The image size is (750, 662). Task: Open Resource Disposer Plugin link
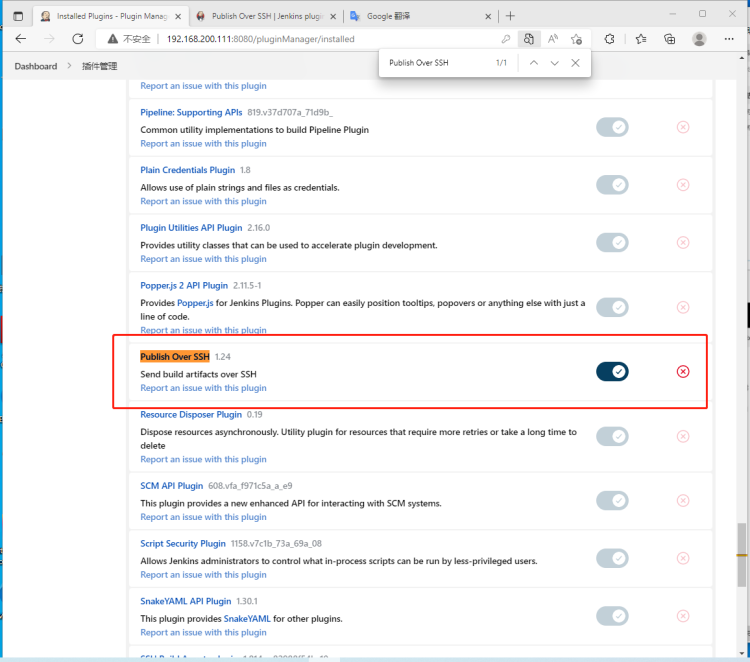191,415
